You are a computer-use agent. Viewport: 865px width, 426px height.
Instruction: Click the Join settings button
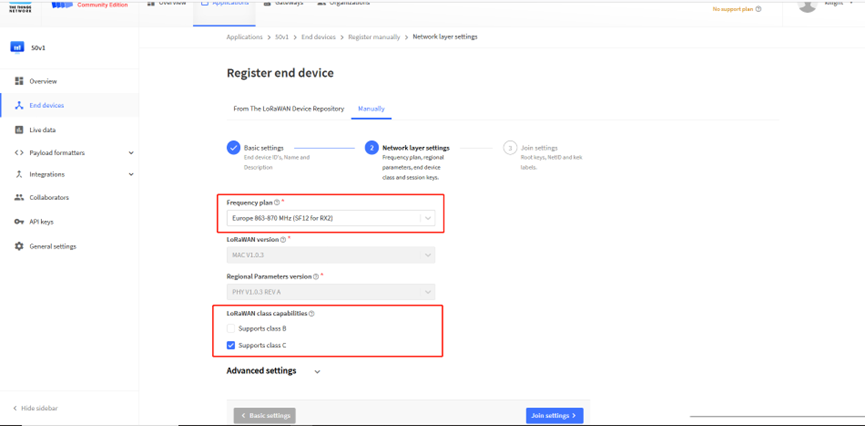[554, 416]
